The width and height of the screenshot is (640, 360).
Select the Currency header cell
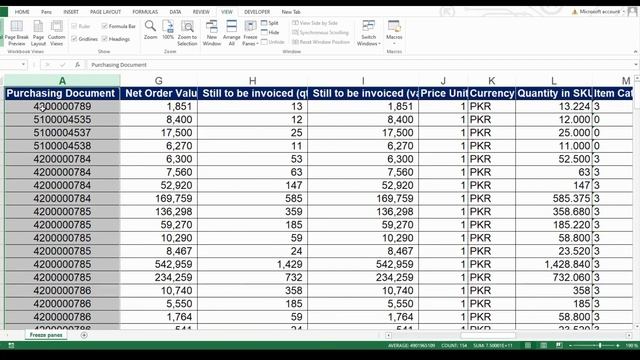(x=491, y=93)
